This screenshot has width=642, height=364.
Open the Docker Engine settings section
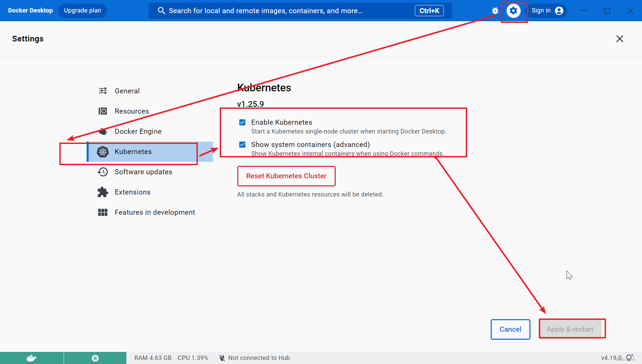[150, 131]
